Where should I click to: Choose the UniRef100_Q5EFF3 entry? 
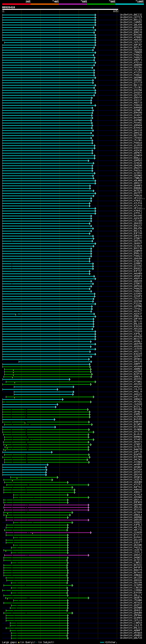click(x=131, y=60)
